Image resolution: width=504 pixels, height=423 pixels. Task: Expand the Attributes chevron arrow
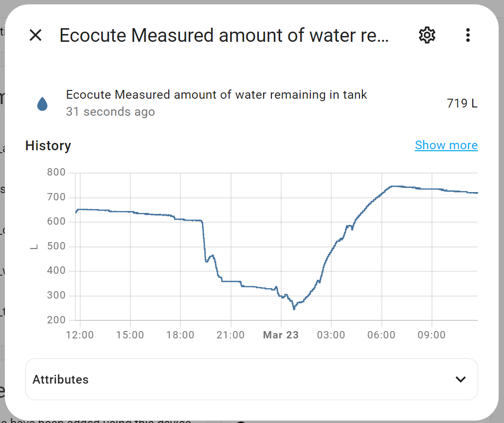(x=460, y=379)
